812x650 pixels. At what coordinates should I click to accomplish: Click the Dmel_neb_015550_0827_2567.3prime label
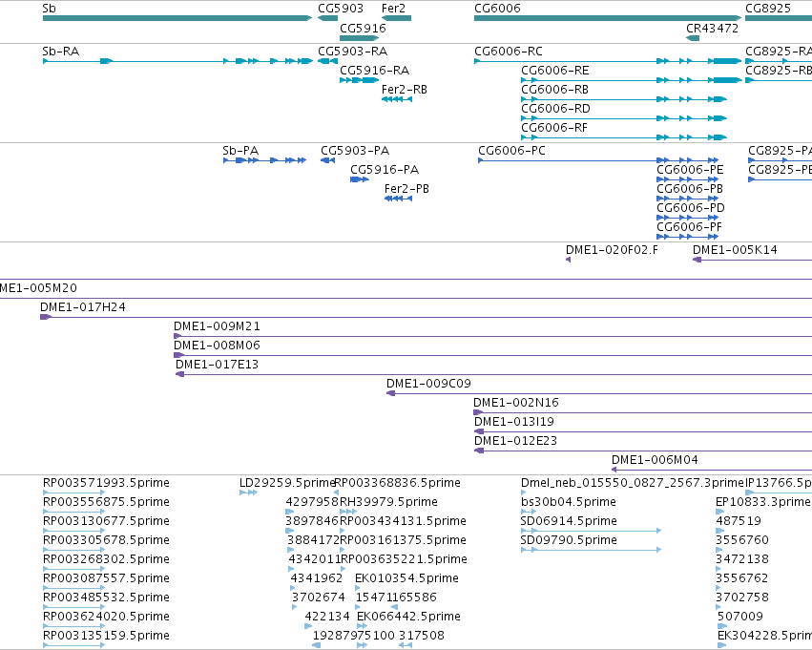633,483
